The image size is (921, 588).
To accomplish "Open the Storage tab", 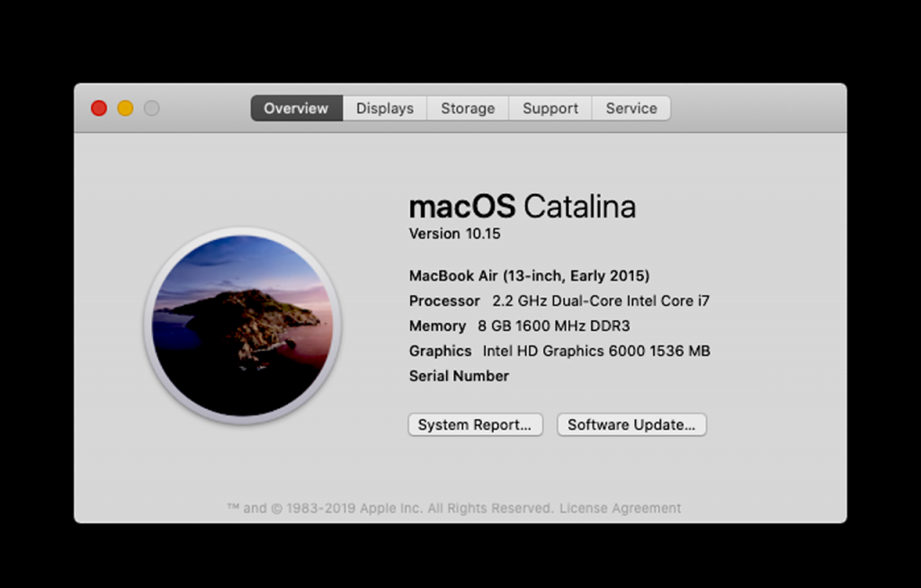I will [x=468, y=108].
